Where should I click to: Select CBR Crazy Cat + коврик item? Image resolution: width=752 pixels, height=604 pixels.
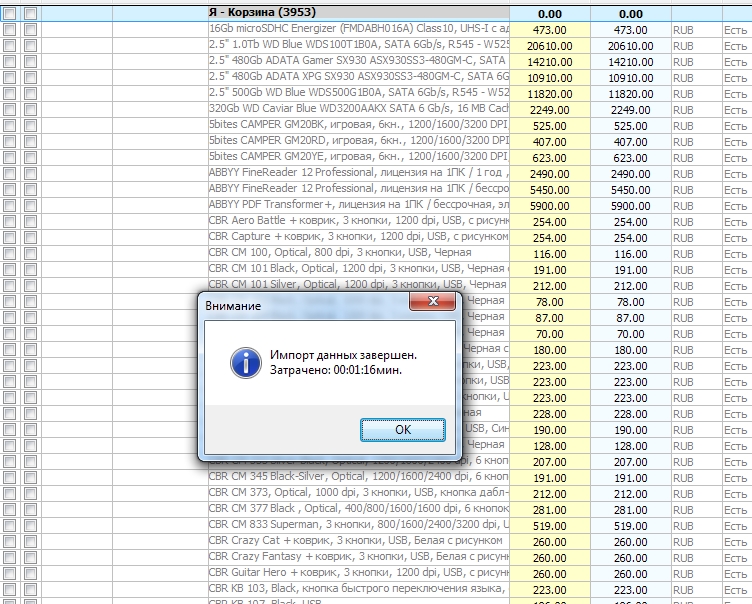pyautogui.click(x=359, y=540)
